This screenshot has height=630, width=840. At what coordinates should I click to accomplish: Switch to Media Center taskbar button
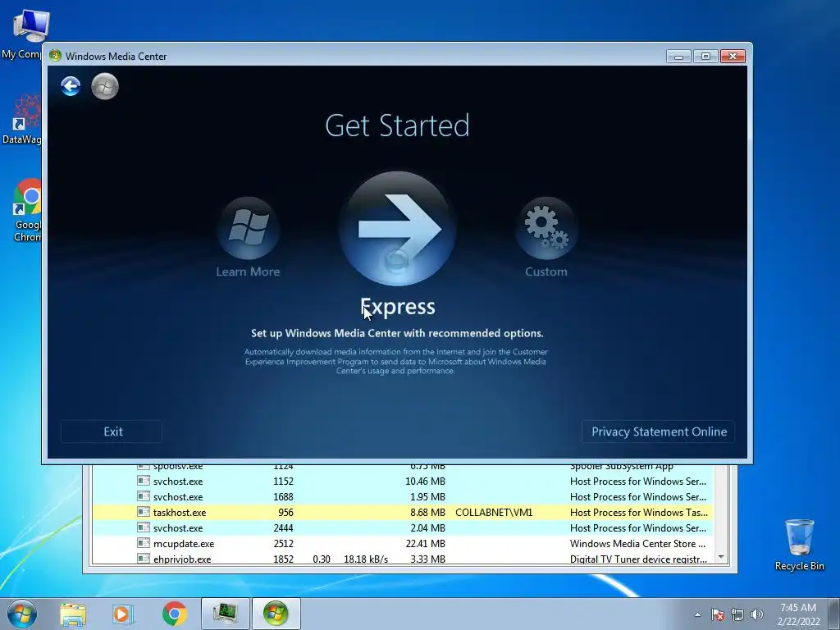coord(276,614)
